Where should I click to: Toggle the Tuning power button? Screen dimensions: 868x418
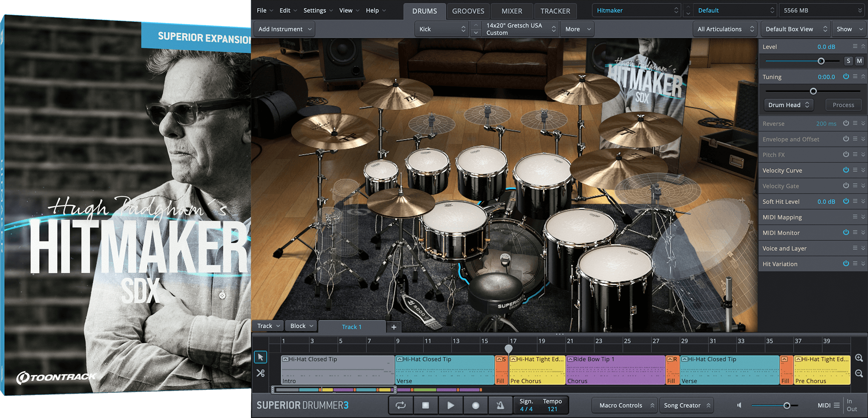[846, 76]
